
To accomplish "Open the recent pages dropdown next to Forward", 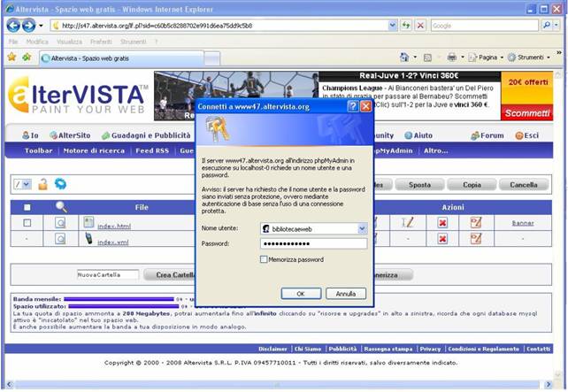I will pyautogui.click(x=41, y=26).
